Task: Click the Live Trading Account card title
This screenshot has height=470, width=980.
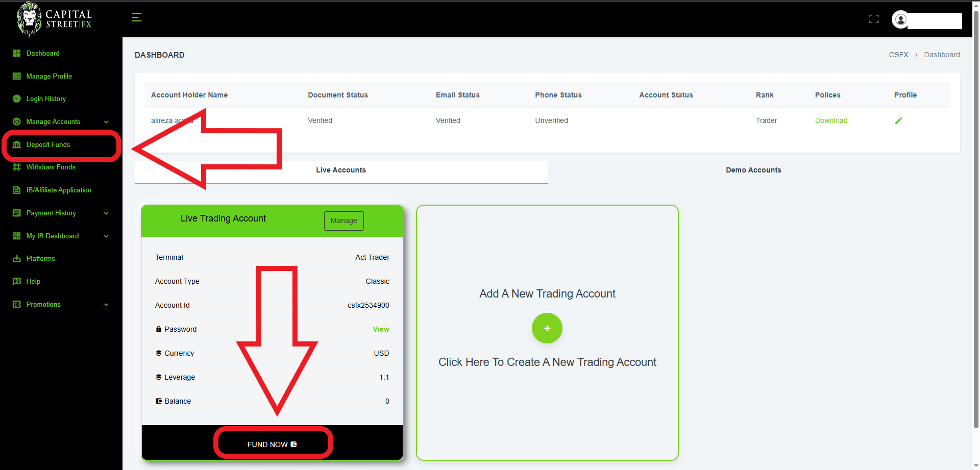Action: point(223,218)
